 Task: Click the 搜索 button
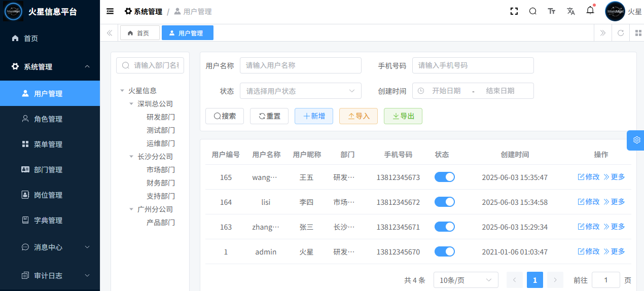[x=225, y=116]
